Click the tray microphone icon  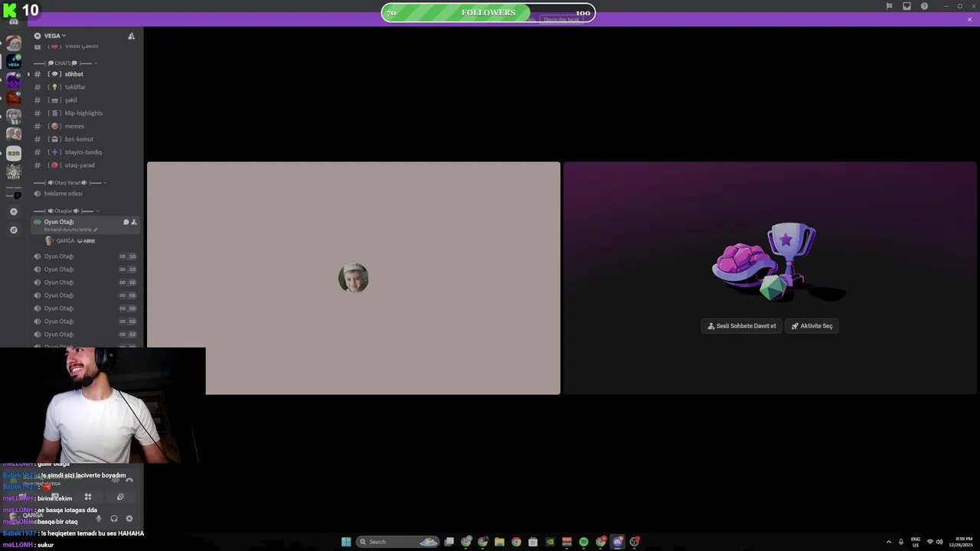[x=901, y=542]
